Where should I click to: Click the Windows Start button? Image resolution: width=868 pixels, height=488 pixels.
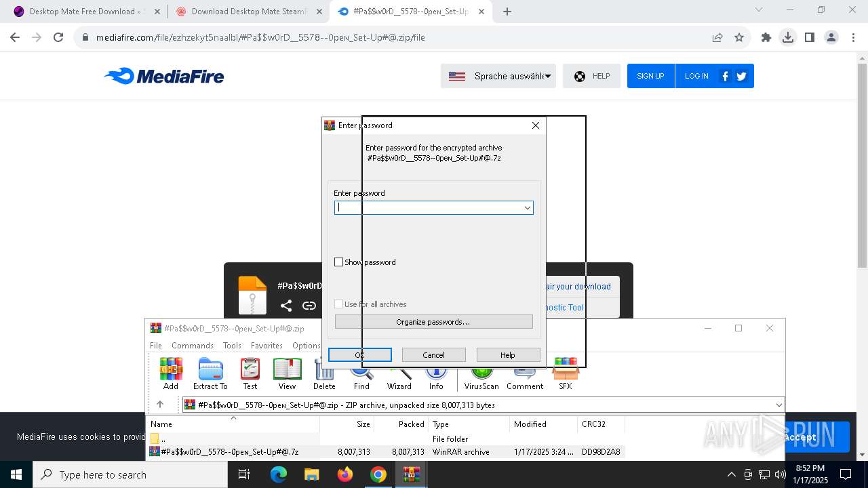[x=16, y=474]
